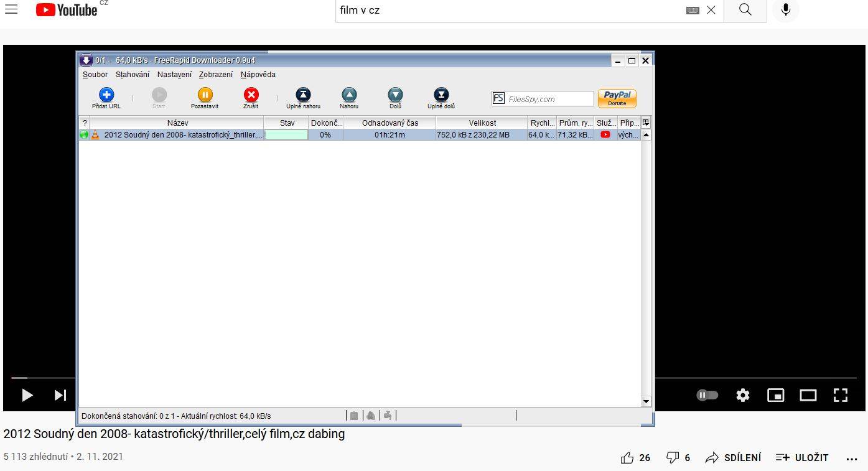868x471 pixels.
Task: Click the YouTube search box
Action: click(510, 10)
